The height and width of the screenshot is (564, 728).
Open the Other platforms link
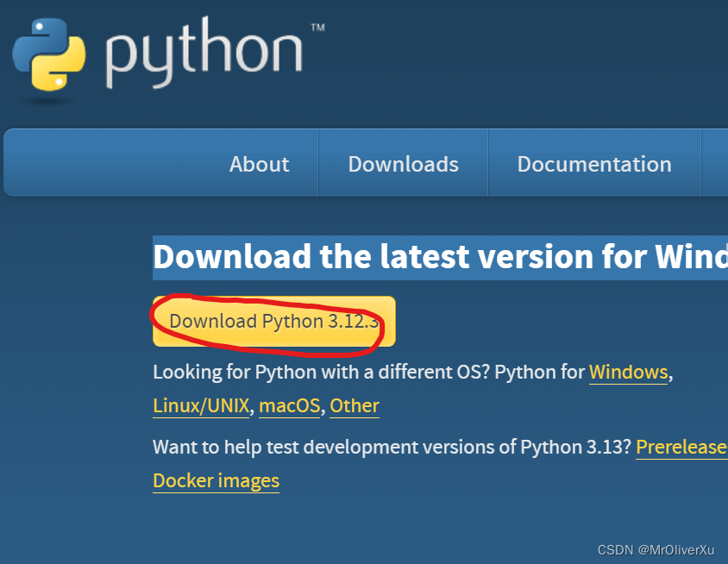(354, 405)
